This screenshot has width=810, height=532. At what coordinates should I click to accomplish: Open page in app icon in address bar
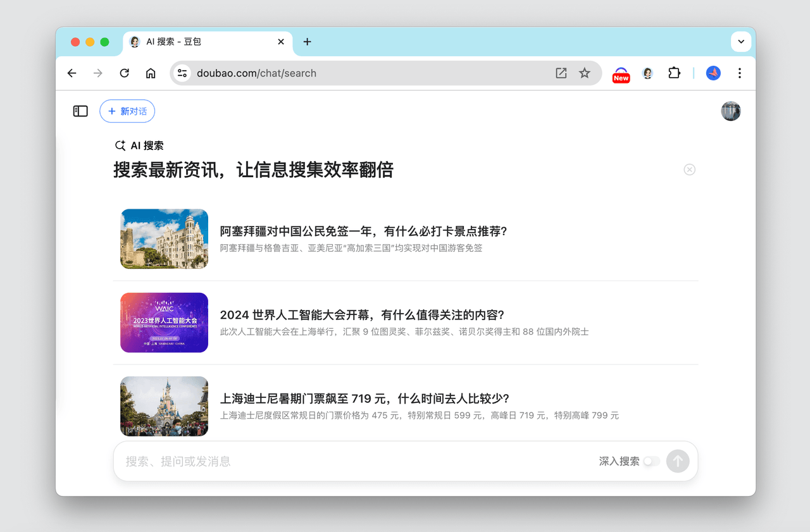point(561,73)
